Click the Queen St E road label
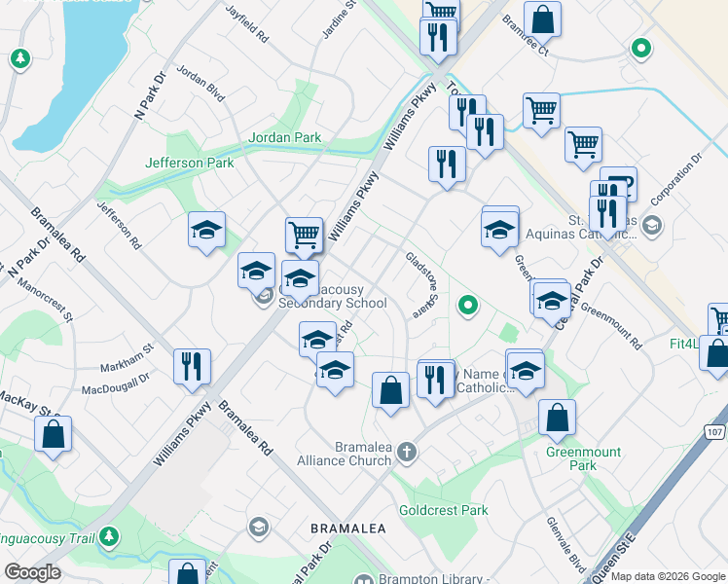Viewport: 728px width, 584px height. tap(611, 560)
